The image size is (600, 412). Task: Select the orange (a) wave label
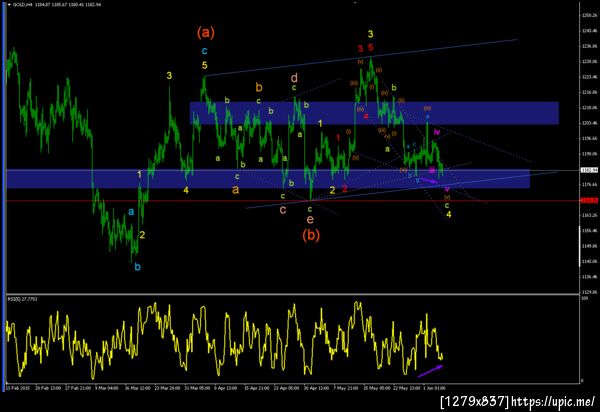click(x=206, y=32)
